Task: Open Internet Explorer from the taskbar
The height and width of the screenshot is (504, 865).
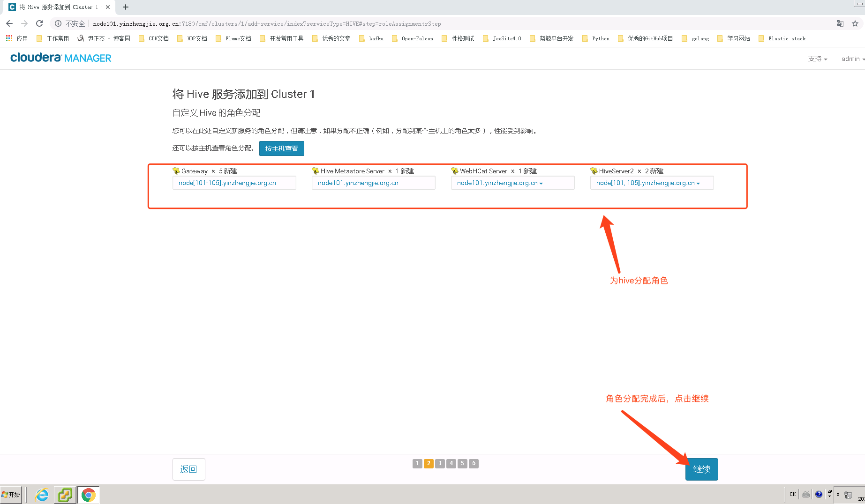Action: tap(41, 494)
